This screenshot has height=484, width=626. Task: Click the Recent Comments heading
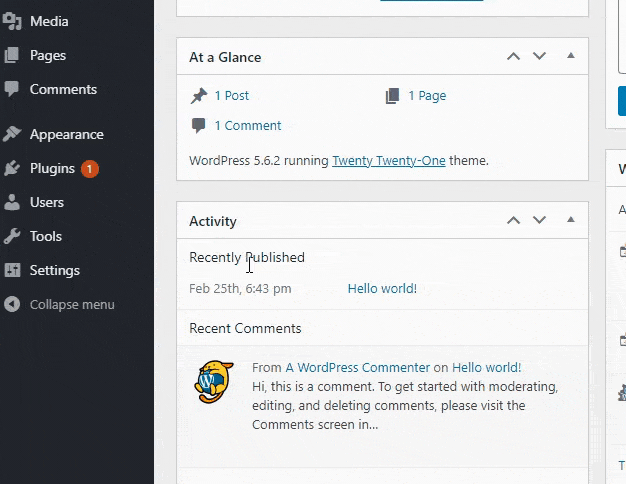pyautogui.click(x=245, y=329)
